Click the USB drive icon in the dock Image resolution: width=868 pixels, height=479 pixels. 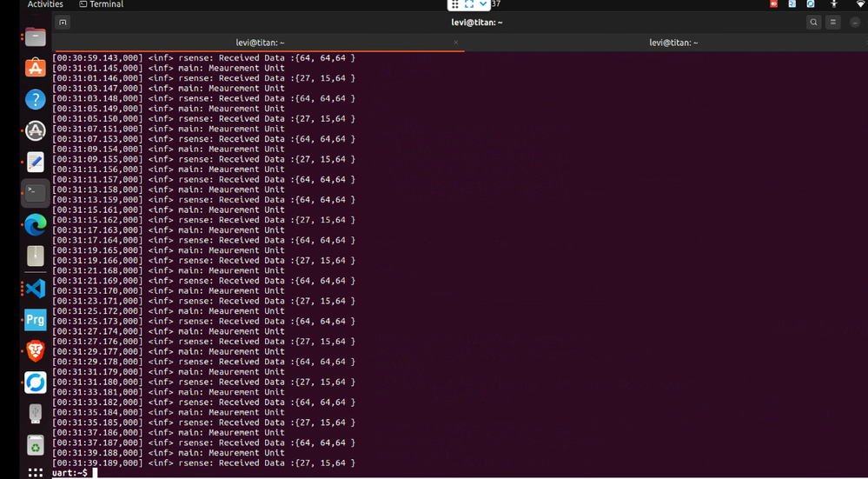(x=36, y=414)
